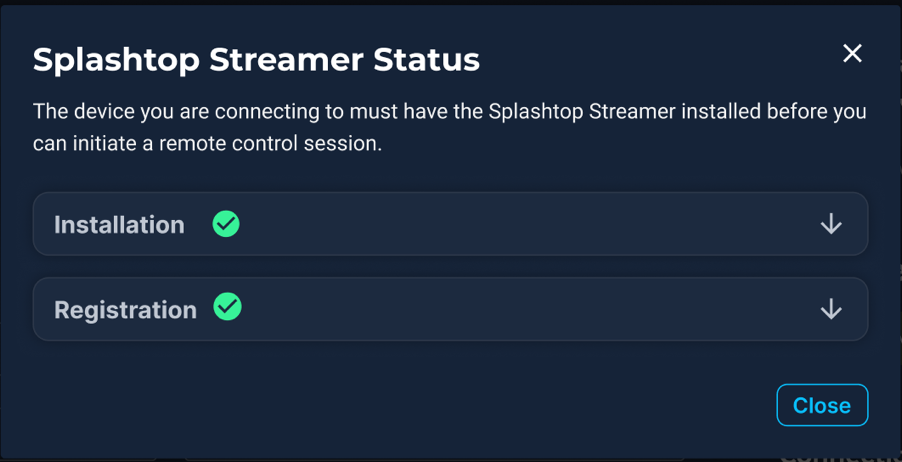The width and height of the screenshot is (902, 462).
Task: Click the Registration label text
Action: tap(125, 310)
